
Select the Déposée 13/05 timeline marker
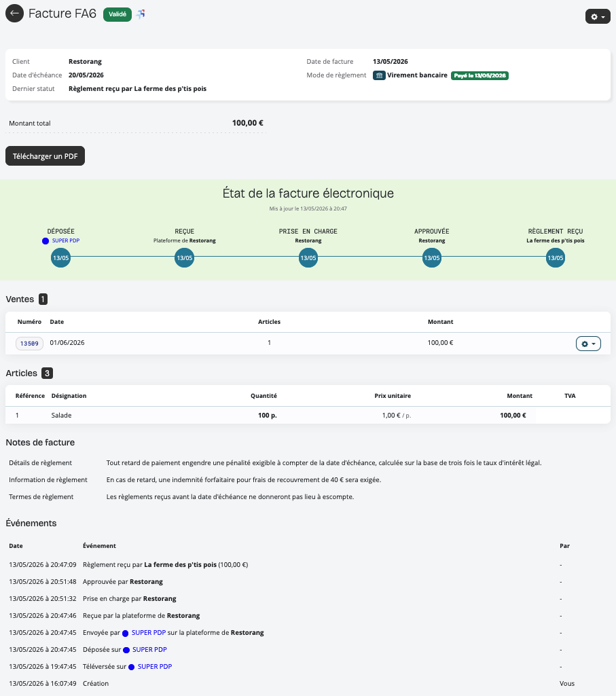(x=61, y=258)
